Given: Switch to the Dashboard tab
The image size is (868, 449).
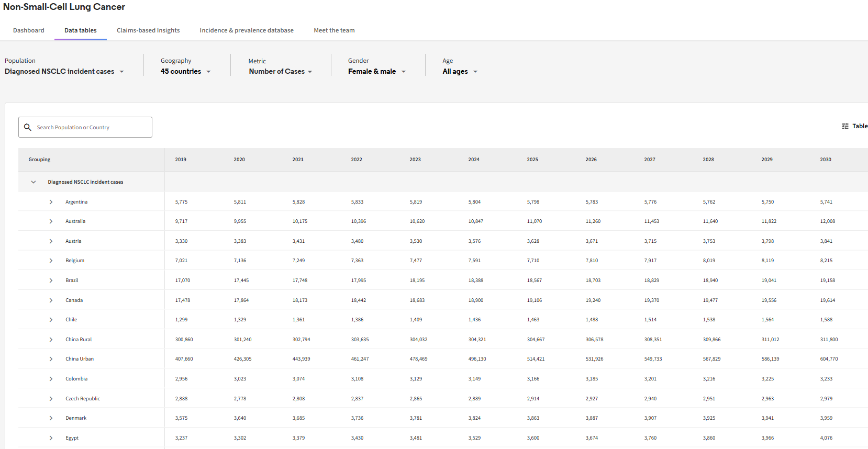Looking at the screenshot, I should [29, 30].
